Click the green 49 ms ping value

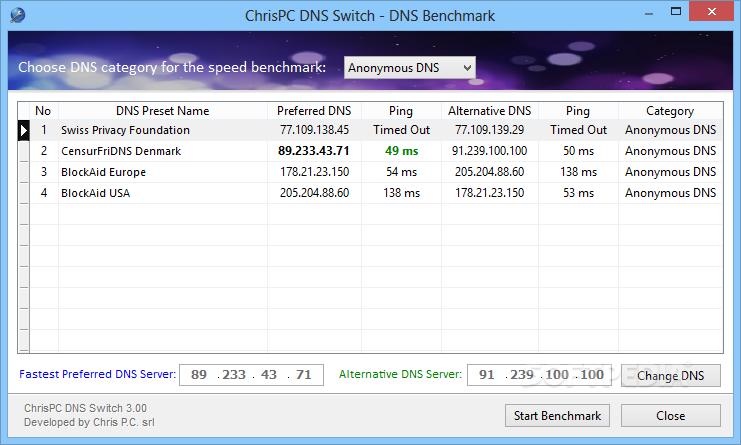tap(401, 151)
